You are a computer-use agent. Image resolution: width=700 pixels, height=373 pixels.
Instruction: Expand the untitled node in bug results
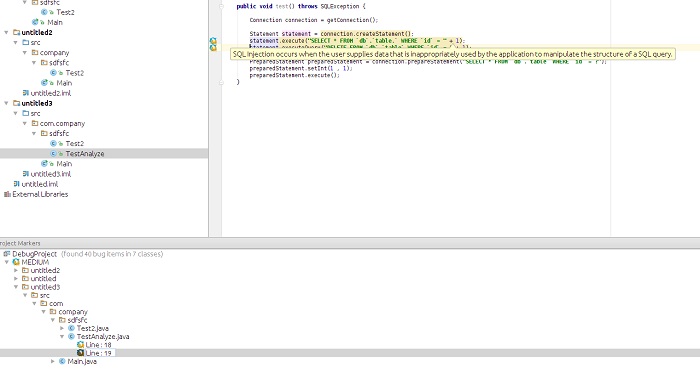[x=16, y=278]
